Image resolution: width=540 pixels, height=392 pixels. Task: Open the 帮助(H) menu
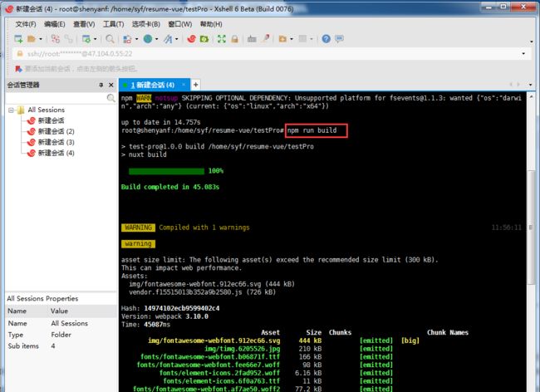pyautogui.click(x=211, y=24)
